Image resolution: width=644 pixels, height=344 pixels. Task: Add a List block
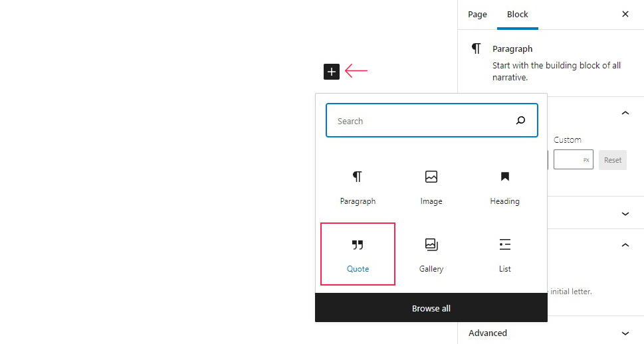[x=504, y=254]
